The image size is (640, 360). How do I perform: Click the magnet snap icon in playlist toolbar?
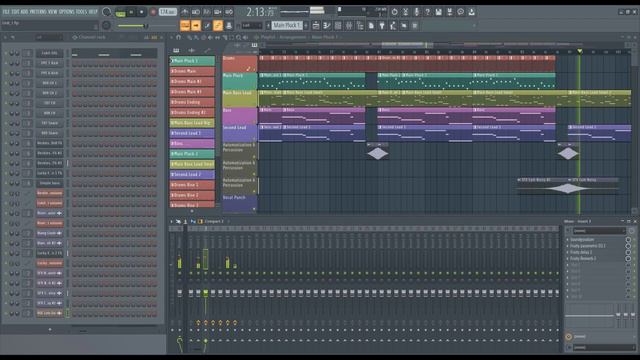point(178,37)
